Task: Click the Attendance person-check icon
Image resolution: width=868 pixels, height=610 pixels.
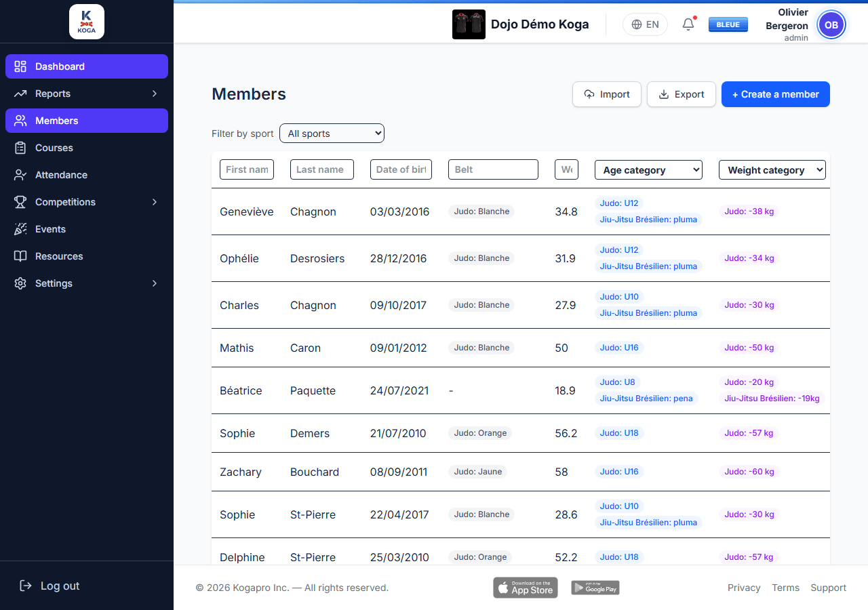Action: click(20, 175)
